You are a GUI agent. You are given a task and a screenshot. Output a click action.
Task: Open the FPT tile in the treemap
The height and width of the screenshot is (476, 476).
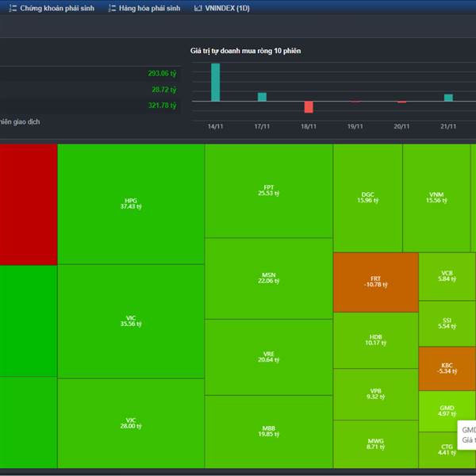pyautogui.click(x=268, y=190)
